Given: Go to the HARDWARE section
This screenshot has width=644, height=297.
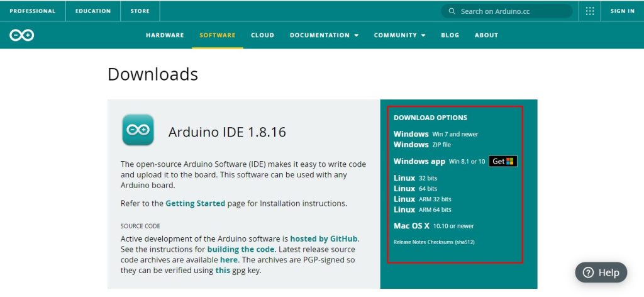Looking at the screenshot, I should 165,35.
